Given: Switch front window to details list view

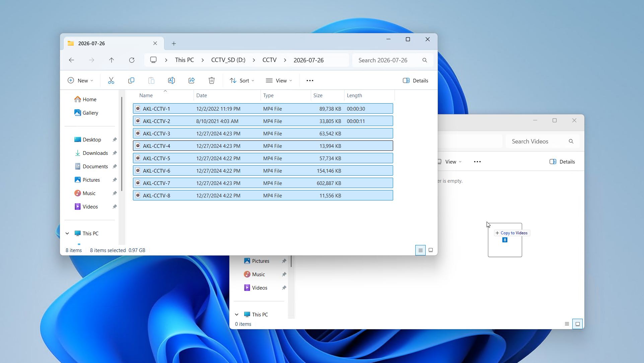Looking at the screenshot, I should [420, 250].
